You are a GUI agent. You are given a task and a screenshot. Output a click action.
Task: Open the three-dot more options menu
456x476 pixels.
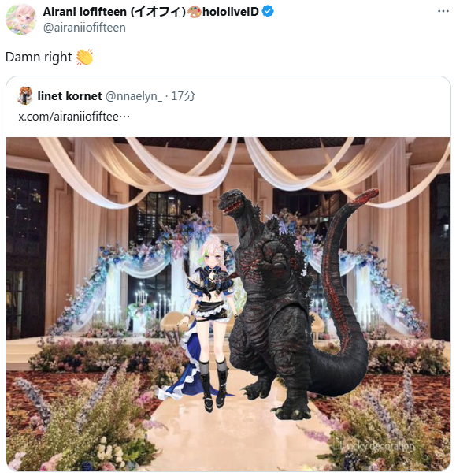pyautogui.click(x=443, y=11)
